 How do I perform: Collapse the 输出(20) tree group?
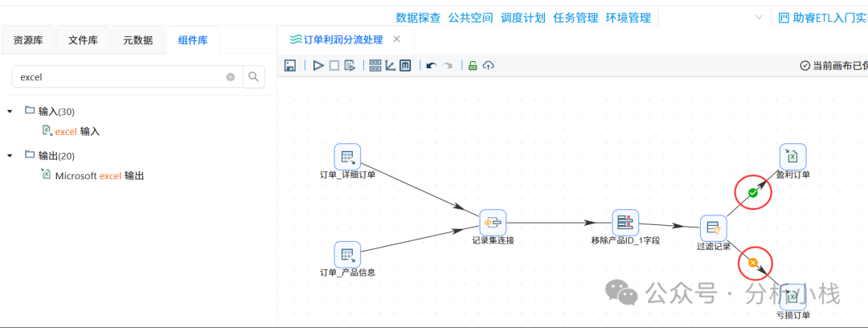[10, 156]
